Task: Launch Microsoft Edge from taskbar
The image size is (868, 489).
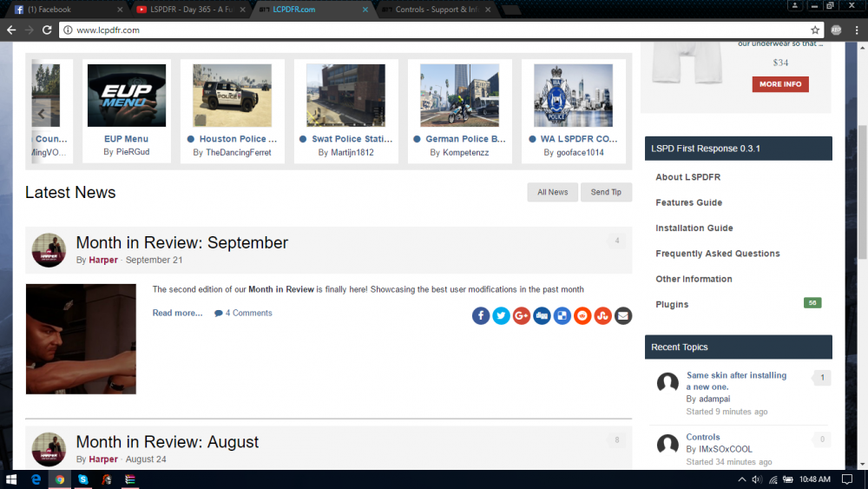Action: pos(36,479)
